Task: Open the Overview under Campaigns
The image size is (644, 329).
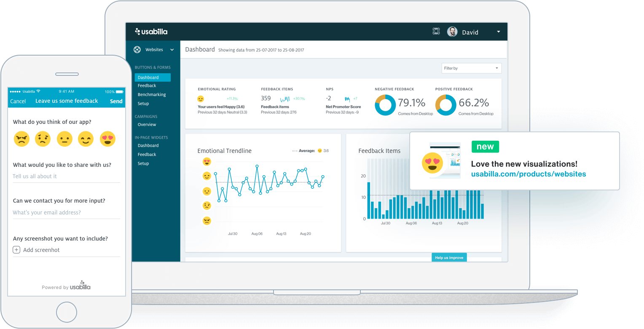Action: point(147,124)
